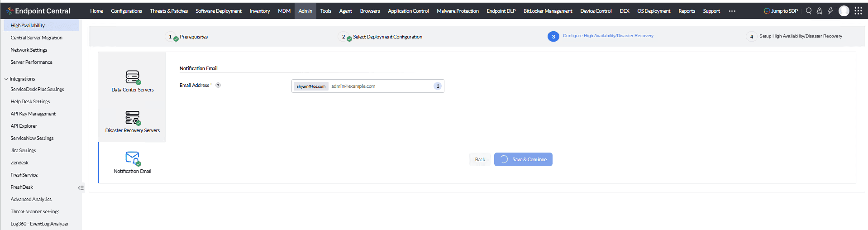Open API Explorer
The width and height of the screenshot is (868, 230).
pyautogui.click(x=24, y=126)
